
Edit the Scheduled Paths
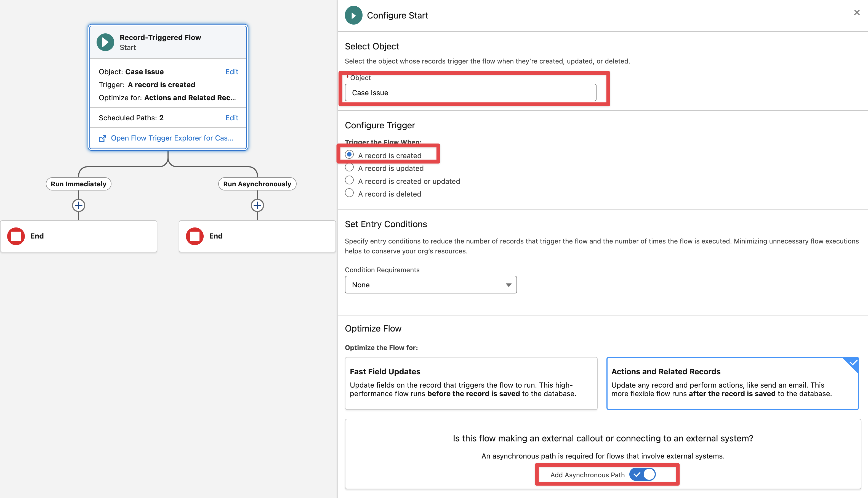(231, 118)
